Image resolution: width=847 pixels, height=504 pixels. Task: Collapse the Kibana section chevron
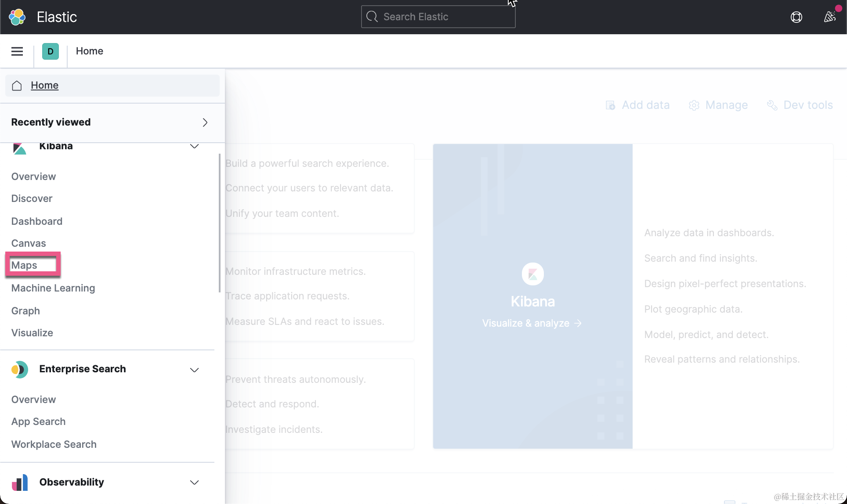194,146
